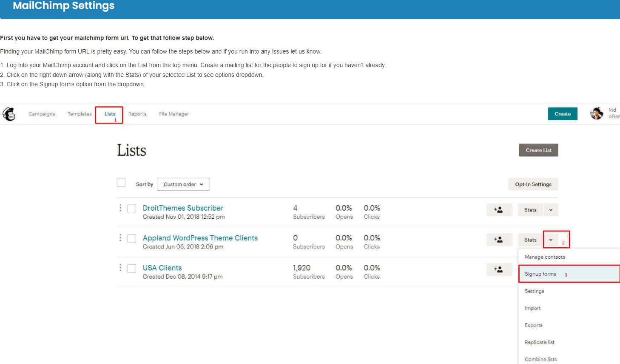
Task: Grab drag handle for Appland WordPress row
Action: (x=120, y=237)
